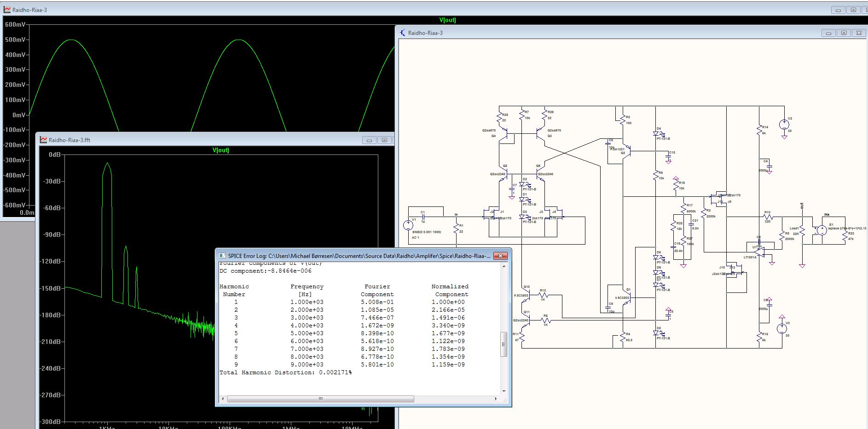Click the error log's vertical scrollbar down arrow
This screenshot has height=429, width=868.
pos(504,391)
